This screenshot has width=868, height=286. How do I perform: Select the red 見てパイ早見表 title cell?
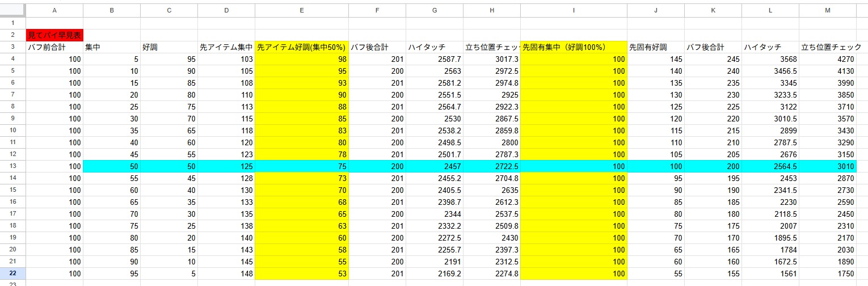tap(54, 35)
